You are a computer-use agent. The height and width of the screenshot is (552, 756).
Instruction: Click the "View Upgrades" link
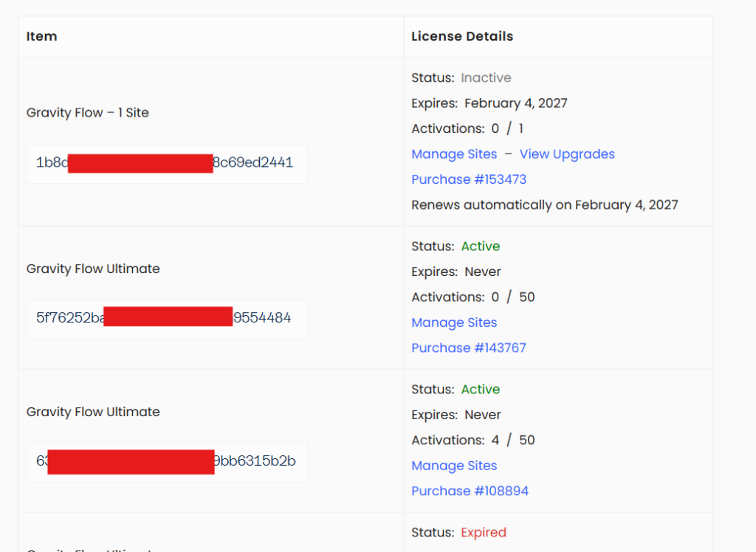(567, 153)
